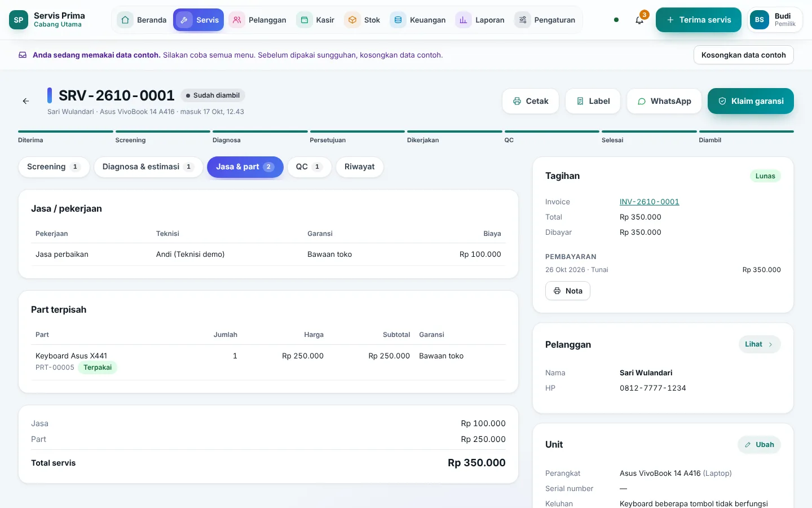Screen dimensions: 812x508
Task: Click the Terpakai part status tag
Action: (x=98, y=367)
